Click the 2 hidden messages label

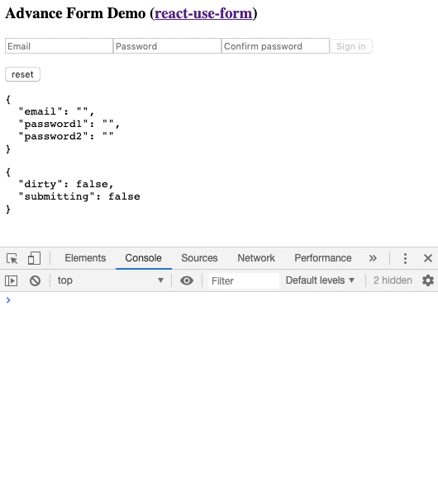click(x=393, y=280)
